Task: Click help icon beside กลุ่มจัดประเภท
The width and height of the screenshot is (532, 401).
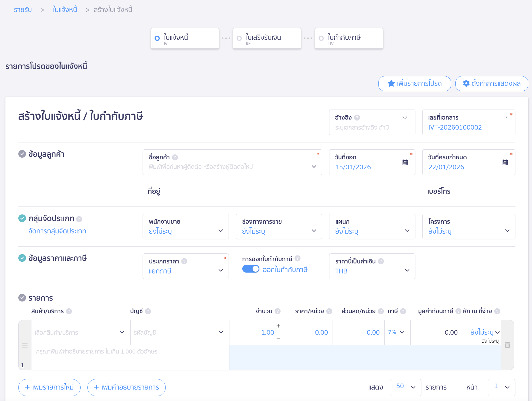Action: click(79, 219)
